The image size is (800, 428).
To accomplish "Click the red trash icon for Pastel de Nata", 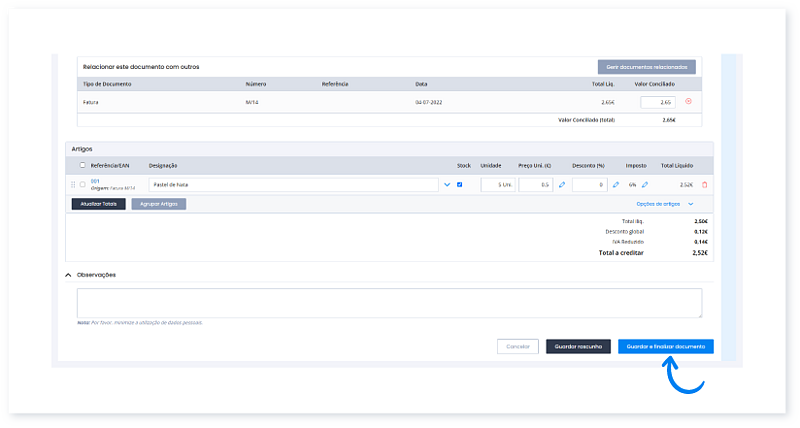I will (704, 185).
